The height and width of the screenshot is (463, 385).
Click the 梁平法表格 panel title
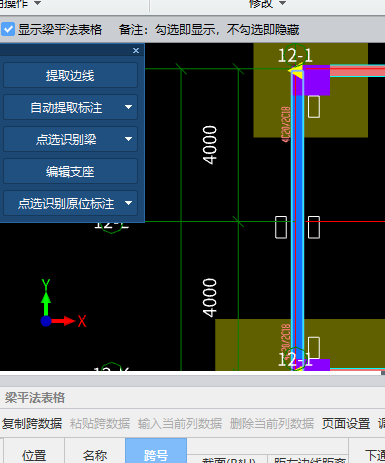(x=35, y=397)
